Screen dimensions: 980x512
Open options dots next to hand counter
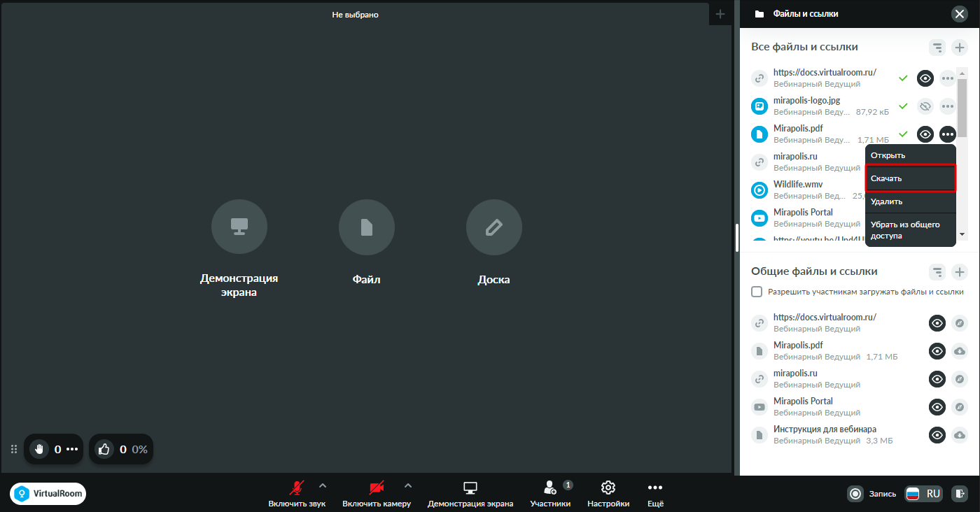[72, 449]
